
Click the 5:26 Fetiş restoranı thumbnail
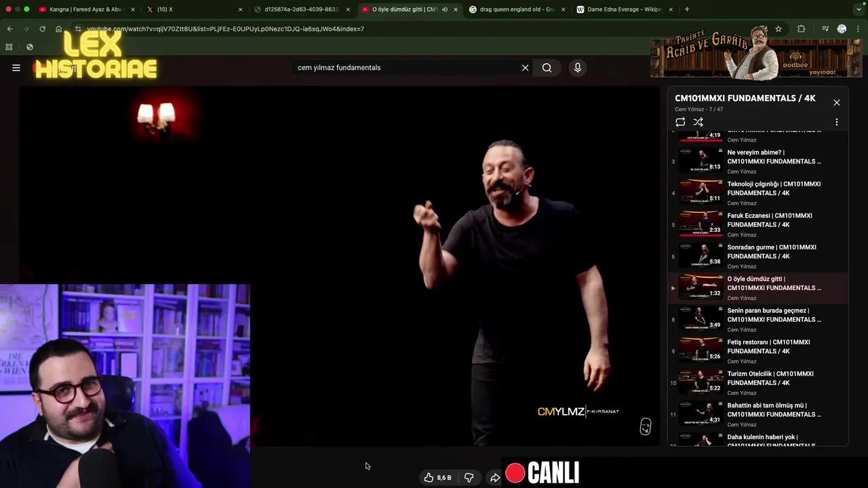[701, 350]
